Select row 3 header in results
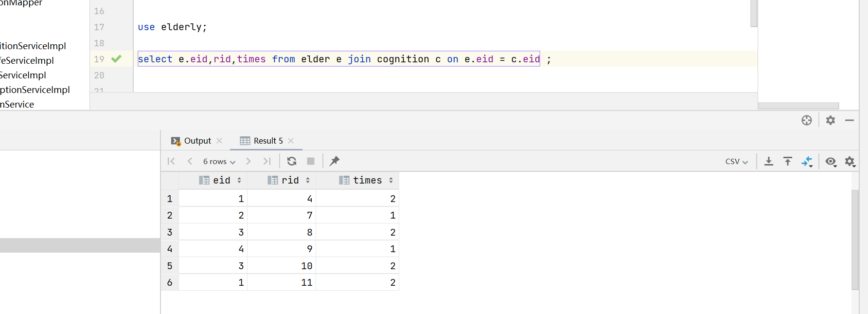 [x=170, y=232]
